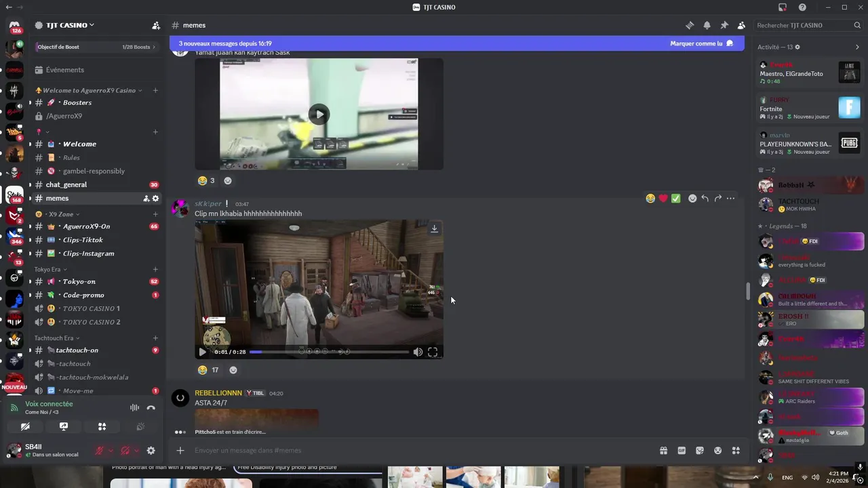
Task: Open audio output options arrow
Action: coord(136,451)
